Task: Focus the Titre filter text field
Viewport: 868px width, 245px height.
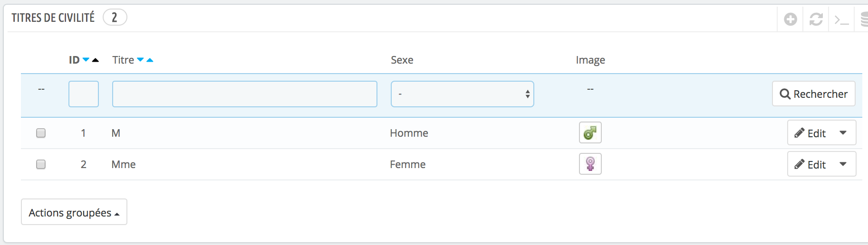Action: [245, 94]
